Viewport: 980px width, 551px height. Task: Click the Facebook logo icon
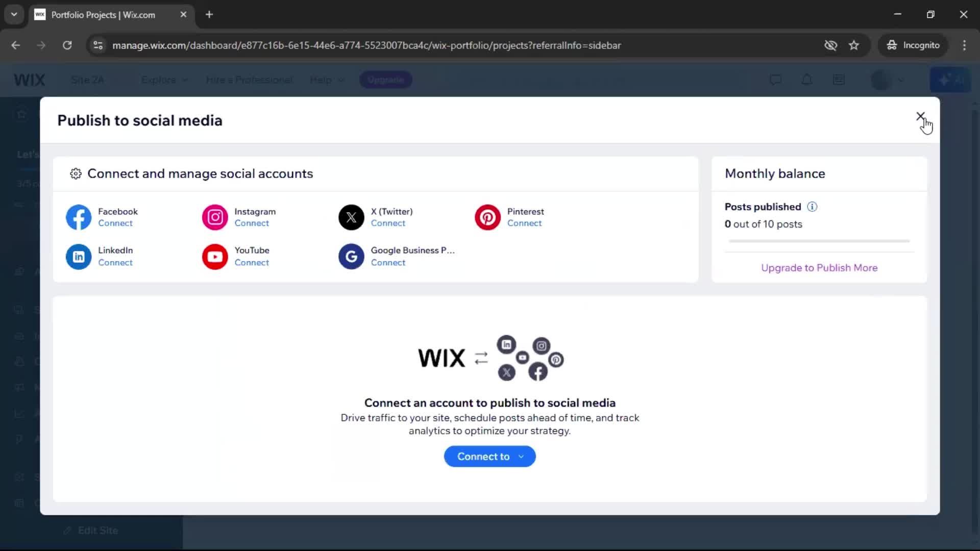[x=79, y=217]
